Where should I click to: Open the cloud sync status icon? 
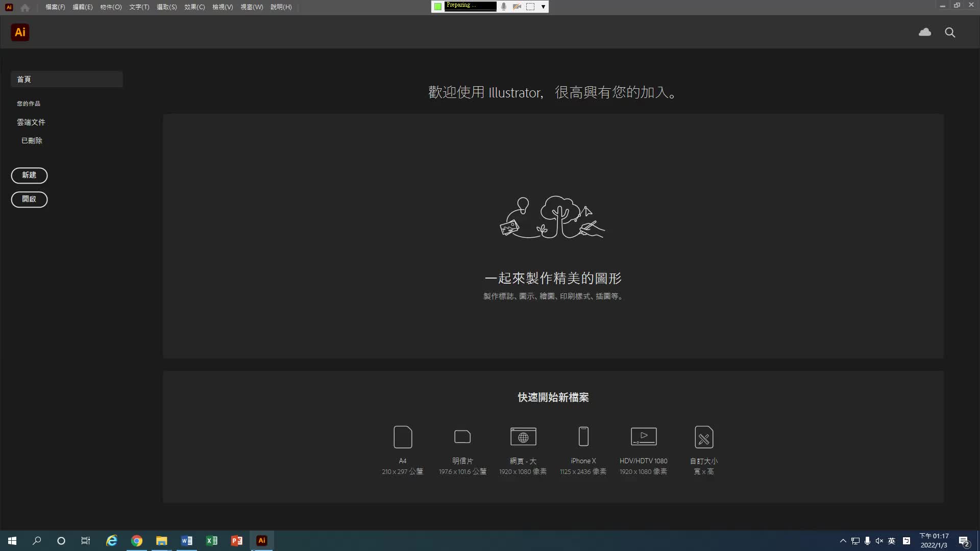[925, 32]
